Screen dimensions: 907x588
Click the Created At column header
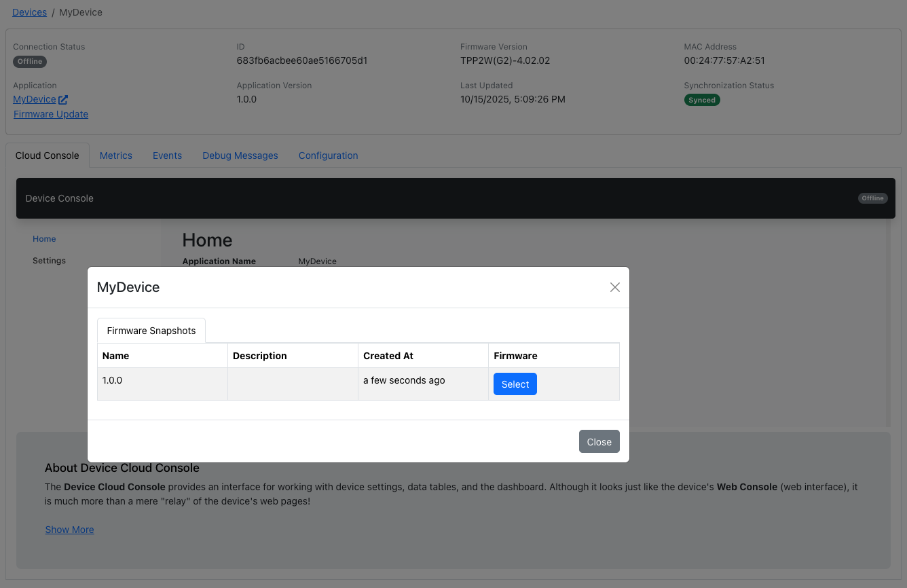388,356
